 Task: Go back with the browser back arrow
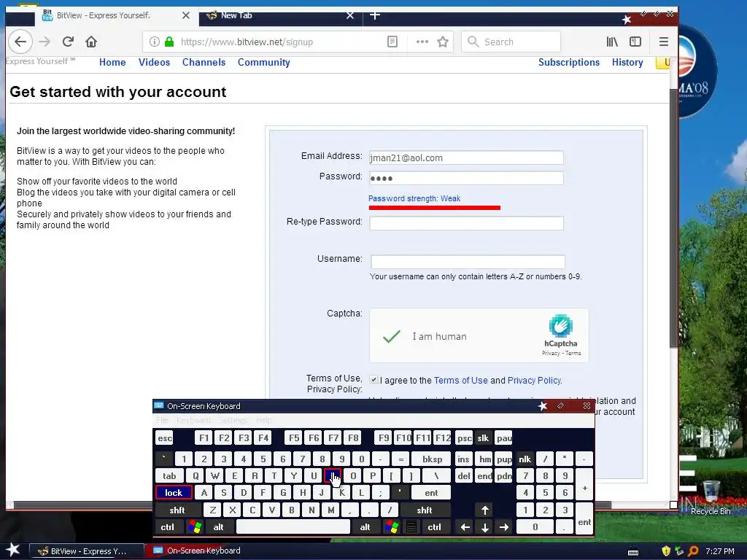click(x=20, y=42)
